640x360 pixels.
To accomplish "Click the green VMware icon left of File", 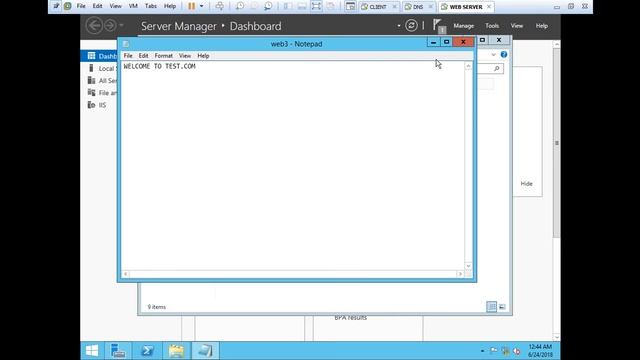I will 67,6.
